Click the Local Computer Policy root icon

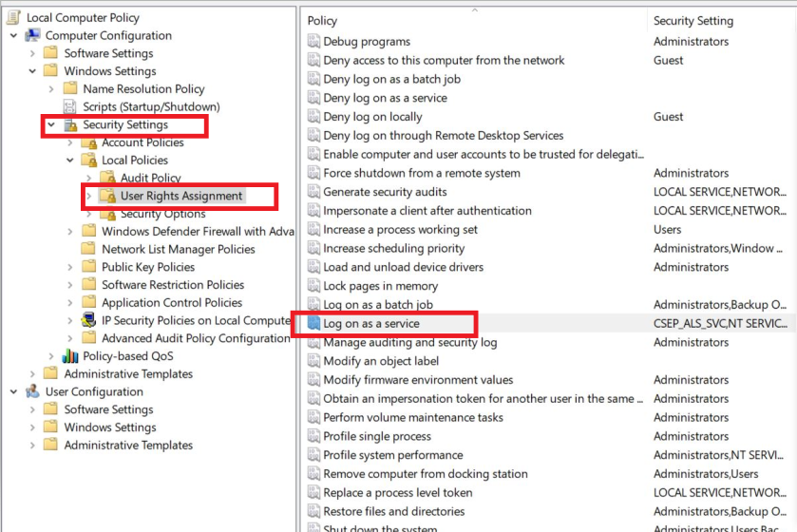[13, 17]
